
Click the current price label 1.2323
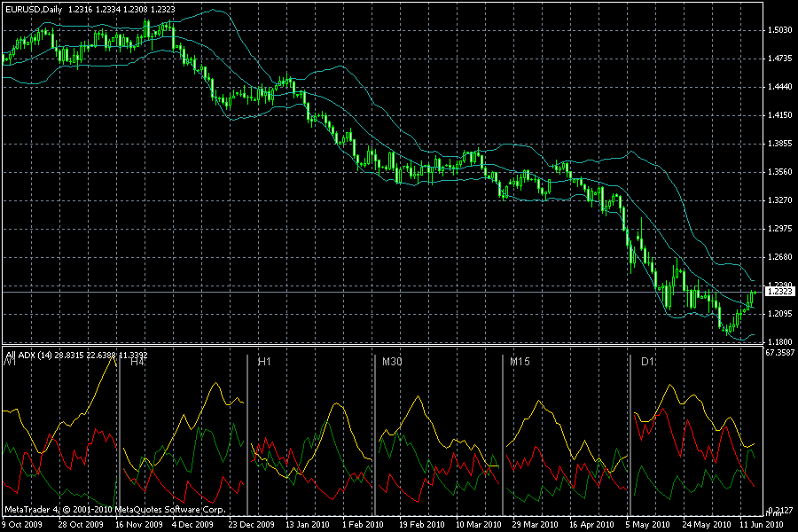(779, 292)
